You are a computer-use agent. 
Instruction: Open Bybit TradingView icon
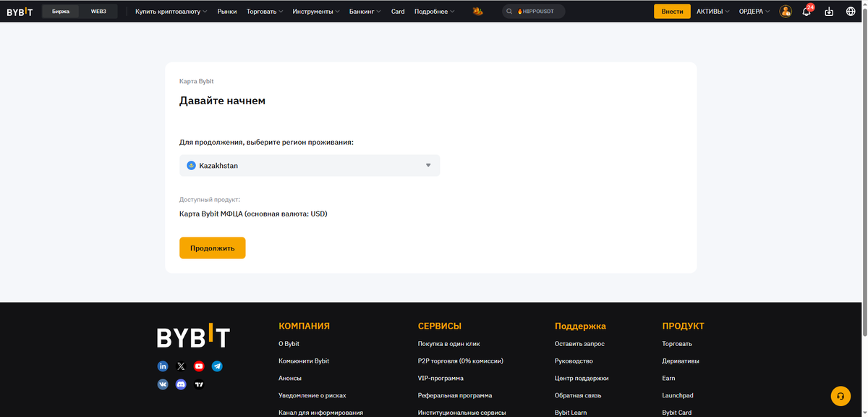pos(199,384)
